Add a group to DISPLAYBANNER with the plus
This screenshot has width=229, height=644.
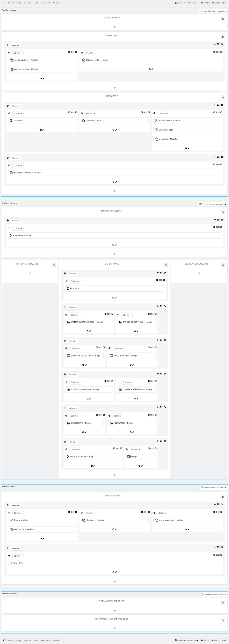[114, 27]
